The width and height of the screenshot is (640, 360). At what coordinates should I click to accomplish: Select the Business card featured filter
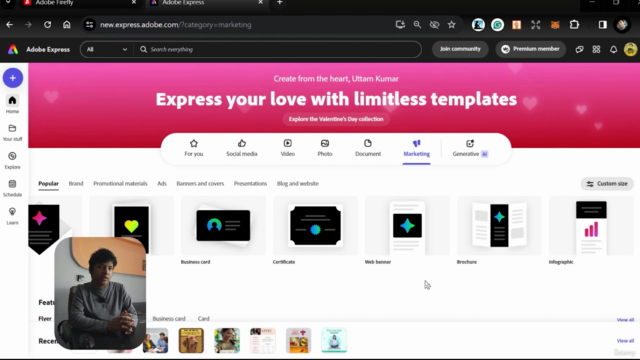pos(169,318)
